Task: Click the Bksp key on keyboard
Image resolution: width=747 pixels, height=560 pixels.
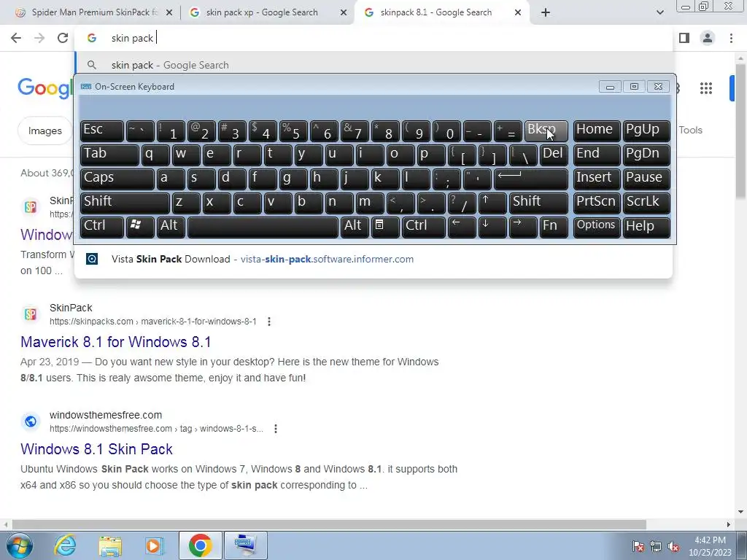Action: click(546, 131)
